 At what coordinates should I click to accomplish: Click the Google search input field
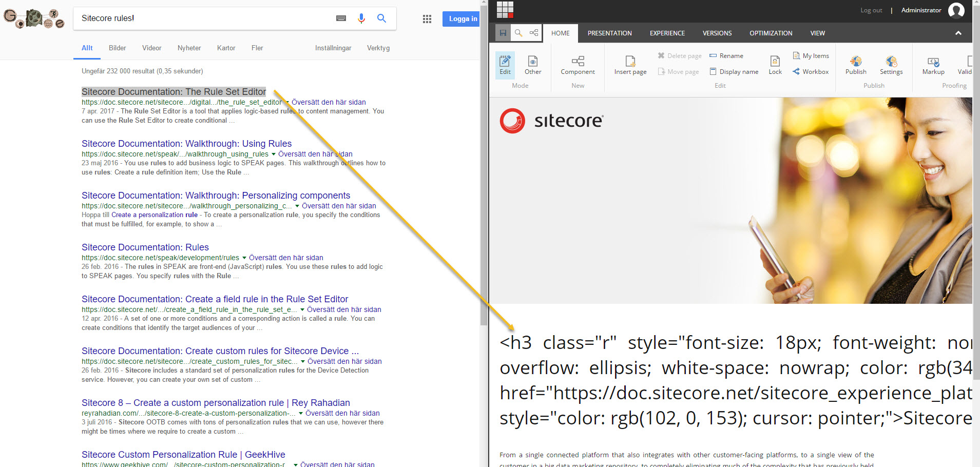point(205,18)
